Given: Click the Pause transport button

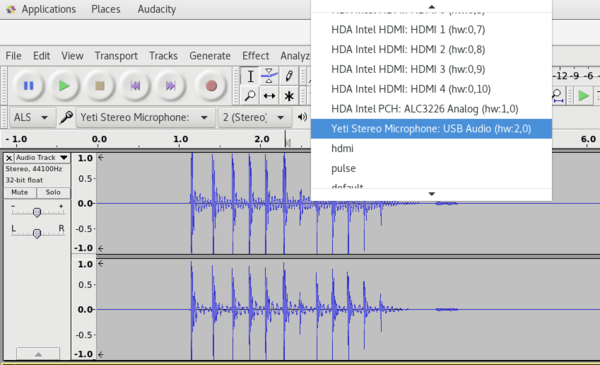Looking at the screenshot, I should (29, 86).
